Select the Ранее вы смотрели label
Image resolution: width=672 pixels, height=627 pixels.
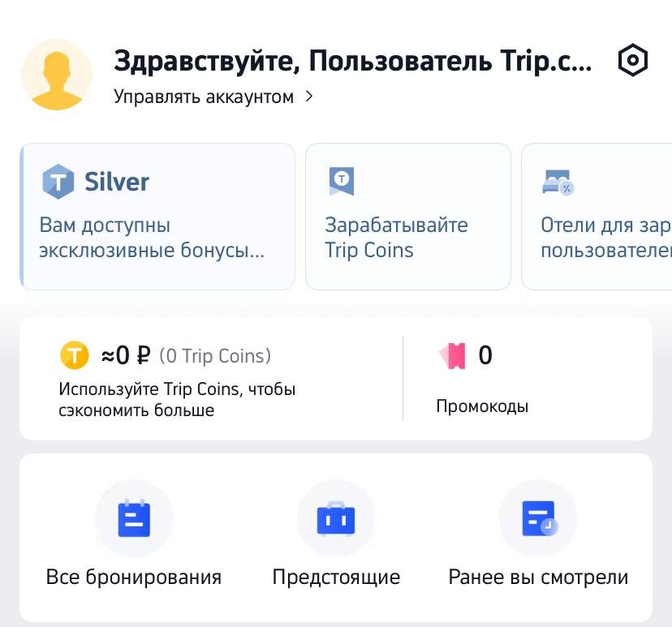pos(538,578)
